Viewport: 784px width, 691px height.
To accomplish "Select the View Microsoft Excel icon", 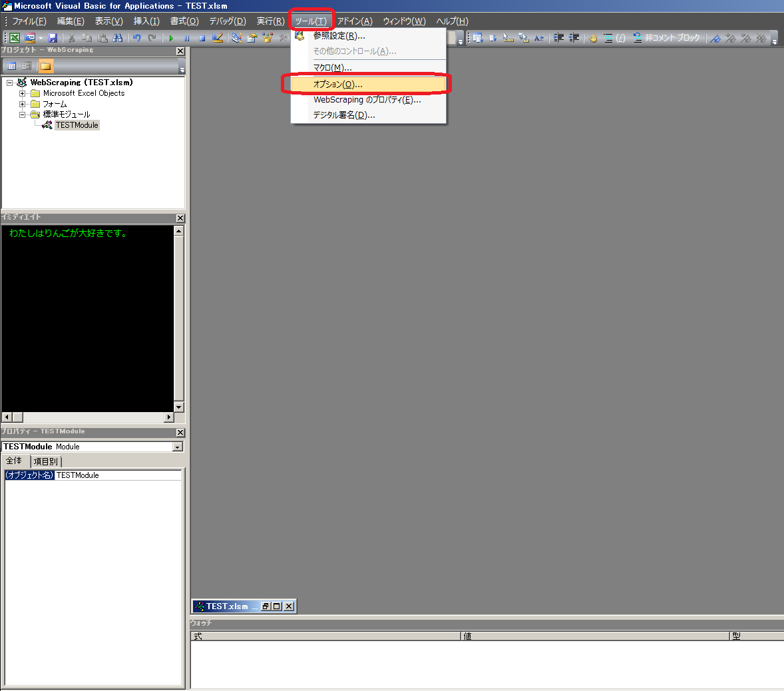I will tap(15, 38).
